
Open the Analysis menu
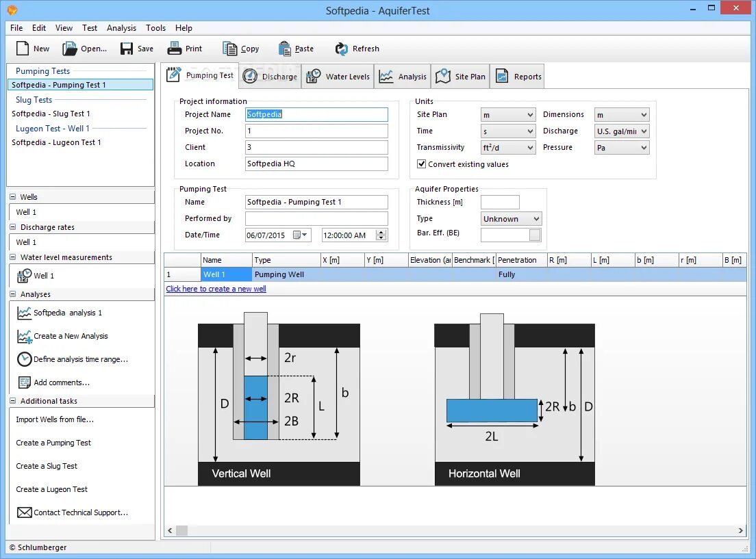point(121,28)
